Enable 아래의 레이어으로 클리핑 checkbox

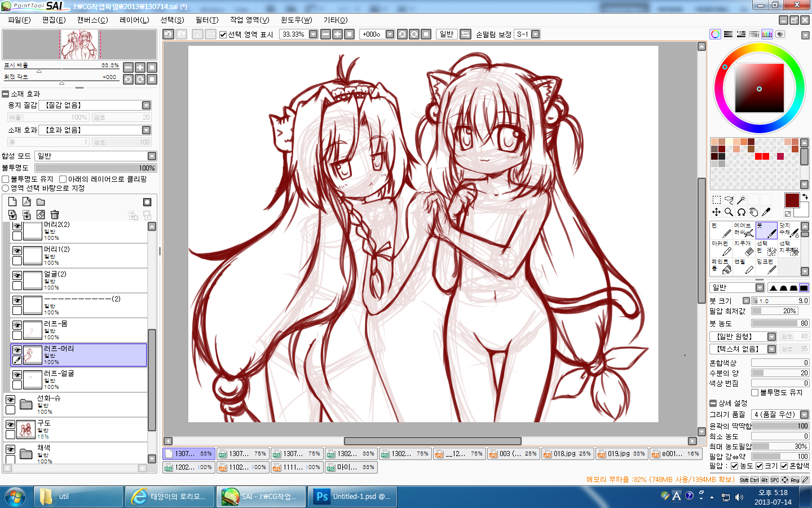[x=63, y=179]
